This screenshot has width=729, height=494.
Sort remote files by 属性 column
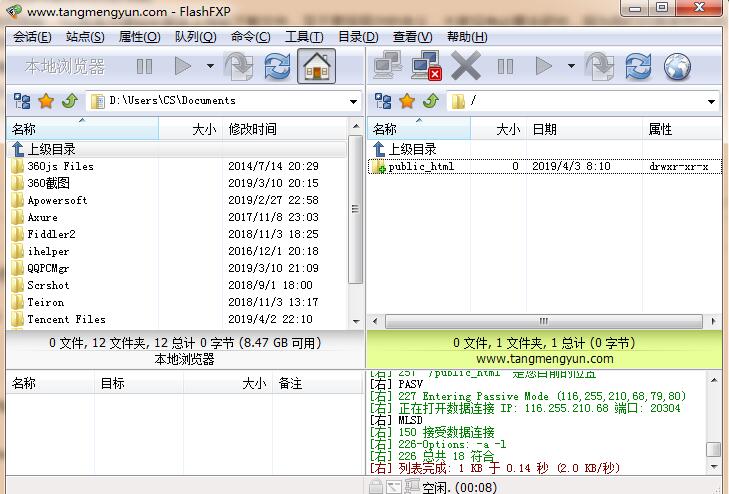click(682, 129)
